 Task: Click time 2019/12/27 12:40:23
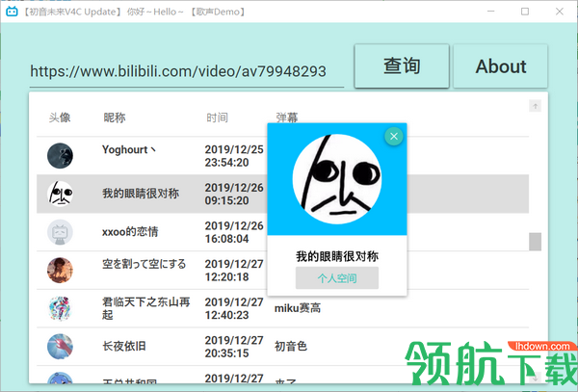[234, 308]
